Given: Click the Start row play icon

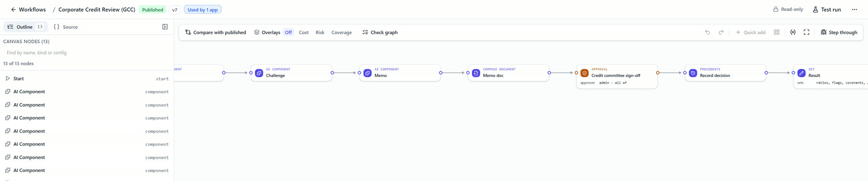Looking at the screenshot, I should coord(8,78).
